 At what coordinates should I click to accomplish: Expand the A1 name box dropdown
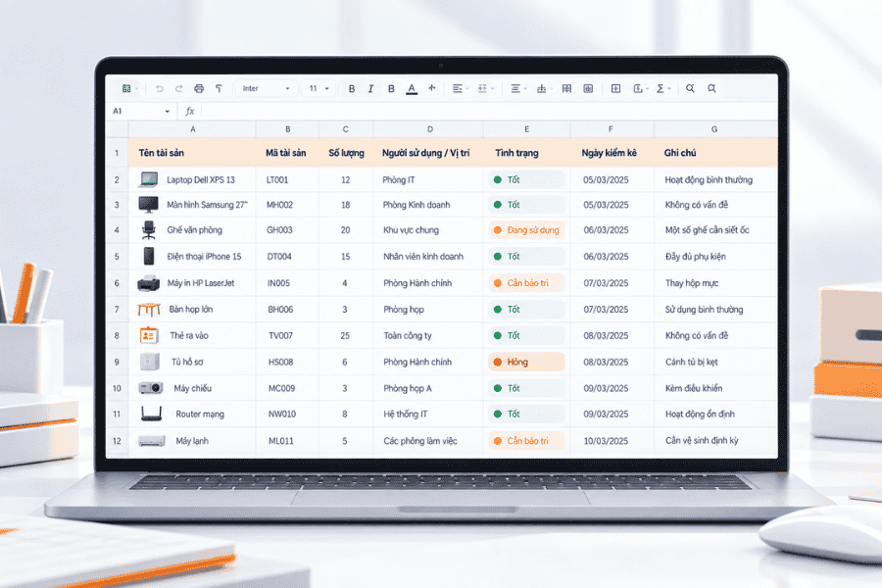click(x=167, y=112)
